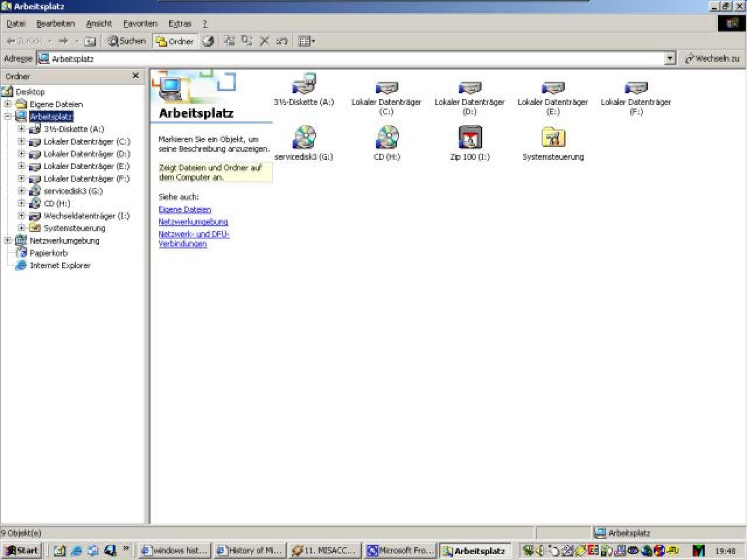
Task: Open the Ansicht menu
Action: click(99, 23)
